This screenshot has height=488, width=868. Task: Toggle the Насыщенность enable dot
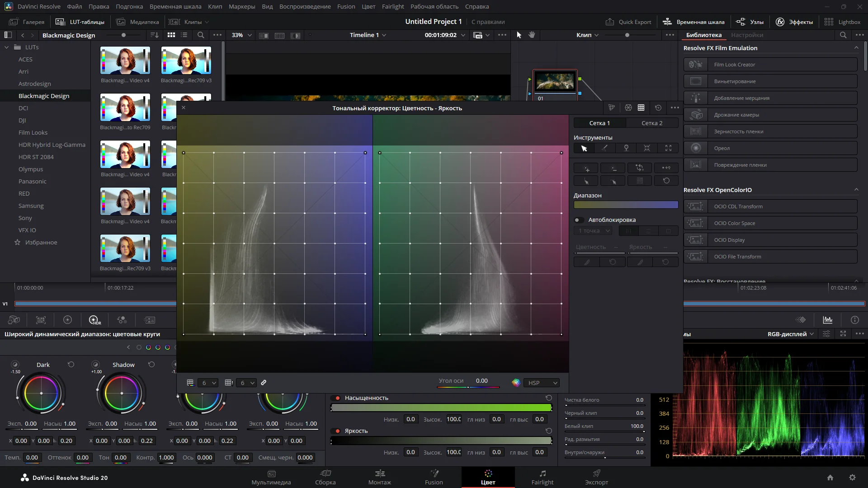point(337,398)
